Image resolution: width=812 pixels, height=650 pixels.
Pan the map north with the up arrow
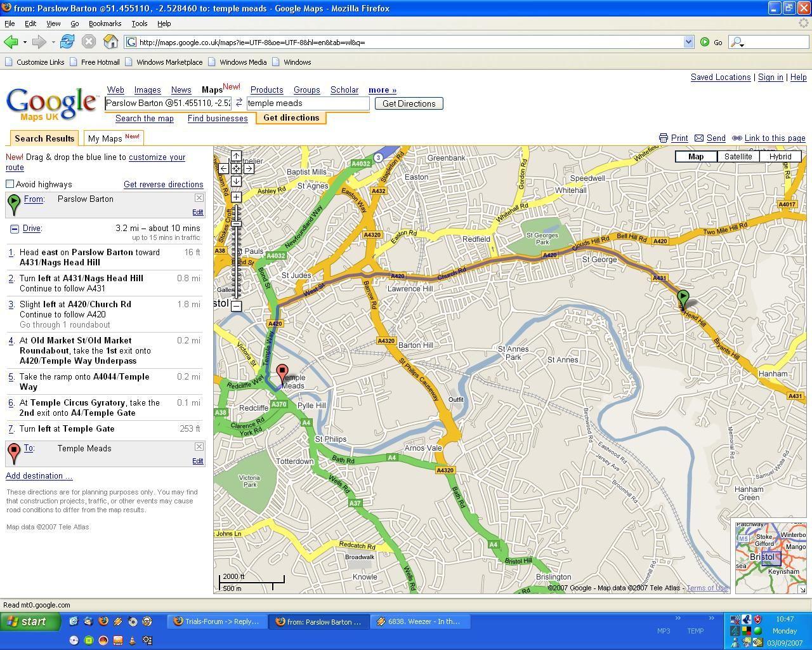[x=236, y=156]
